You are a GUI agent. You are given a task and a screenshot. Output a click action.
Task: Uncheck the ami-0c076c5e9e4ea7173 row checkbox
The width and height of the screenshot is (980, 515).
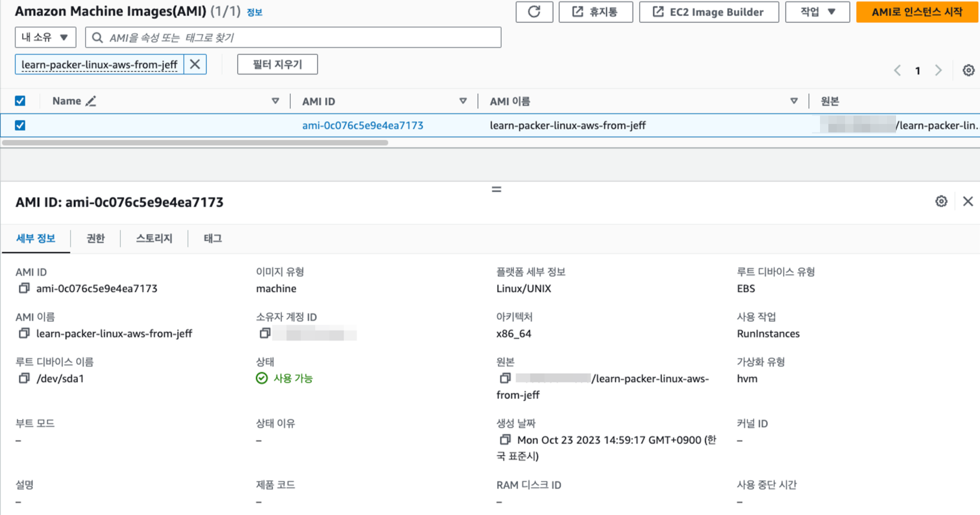tap(20, 125)
